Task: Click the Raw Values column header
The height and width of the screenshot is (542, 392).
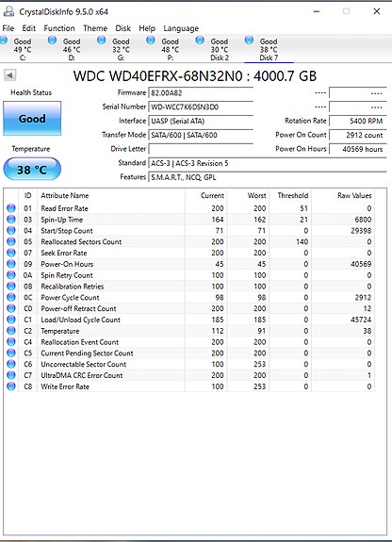Action: click(x=354, y=196)
